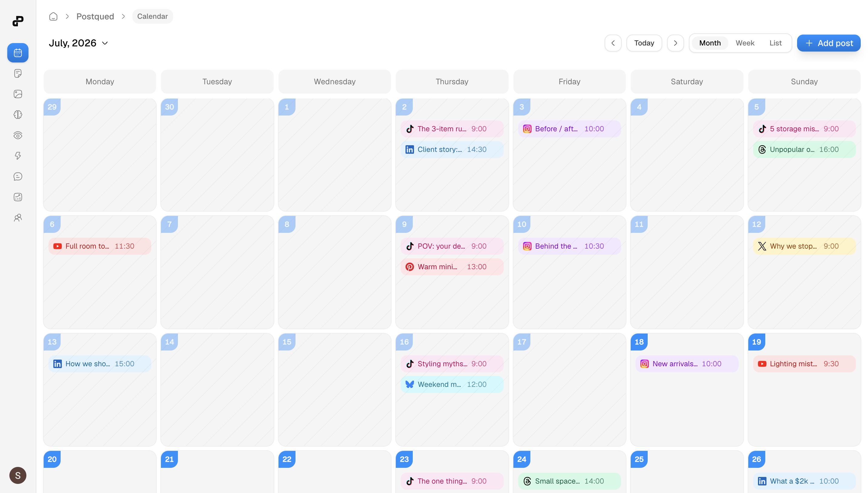Open TikTok post '5 storage mis...'
This screenshot has height=493, width=868.
click(x=804, y=129)
